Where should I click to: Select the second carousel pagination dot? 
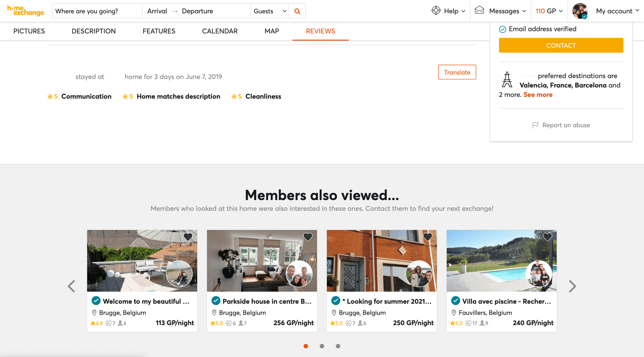(x=322, y=346)
